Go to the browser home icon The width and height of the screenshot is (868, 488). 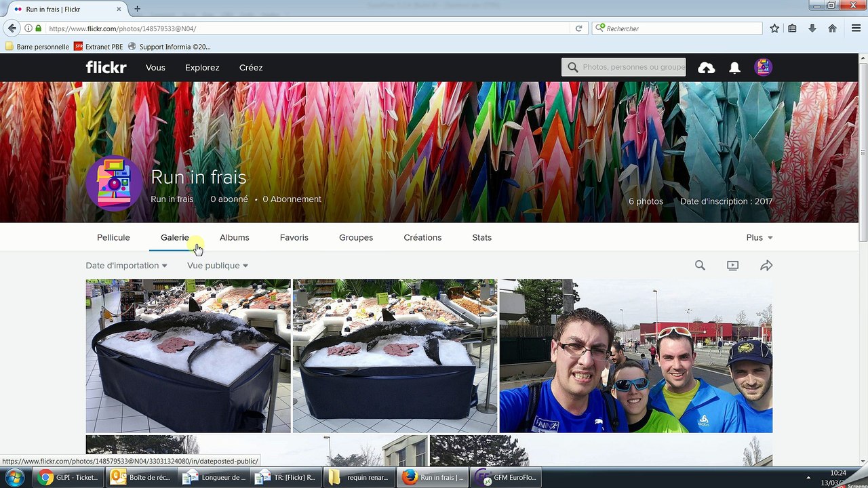832,28
